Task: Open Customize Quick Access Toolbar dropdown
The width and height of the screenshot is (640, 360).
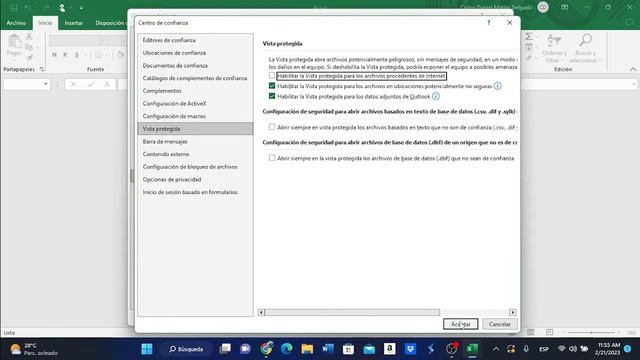Action: (81, 8)
